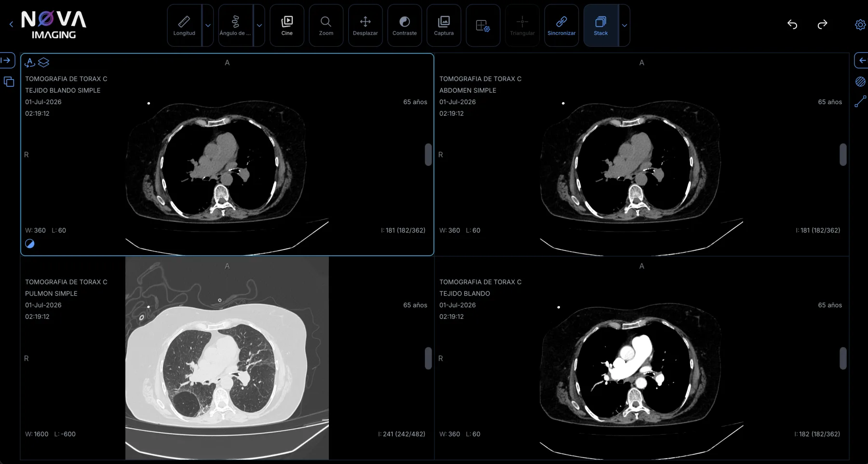Screen dimensions: 868x464
Task: Open the angle tool dropdown arrow
Action: (259, 26)
